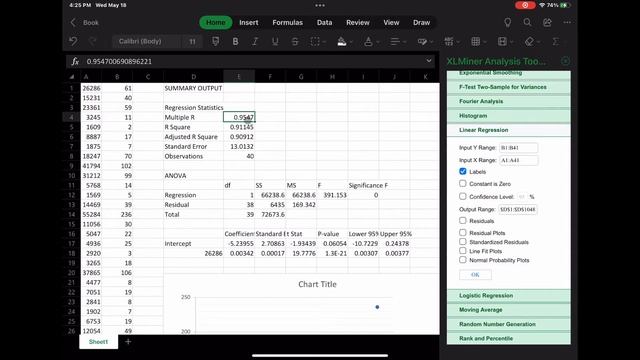Viewport: 640px width, 360px height.
Task: Toggle strikethrough formatting
Action: click(295, 41)
